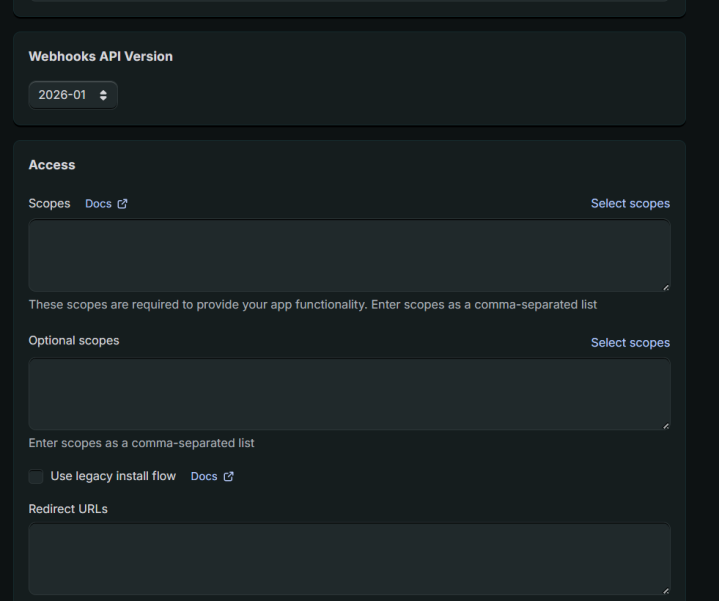Click the Access section heading
Viewport: 720px width, 602px height.
tap(52, 165)
